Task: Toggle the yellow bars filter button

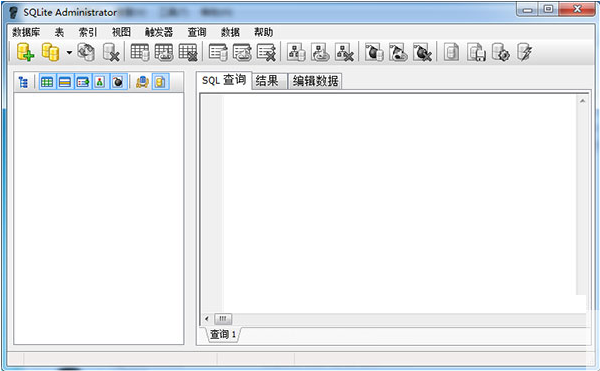Action: [x=65, y=82]
